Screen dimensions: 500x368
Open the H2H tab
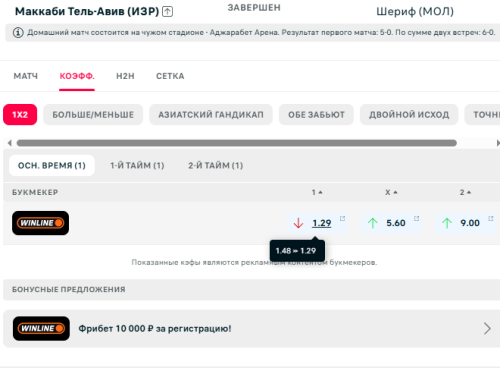click(x=125, y=76)
